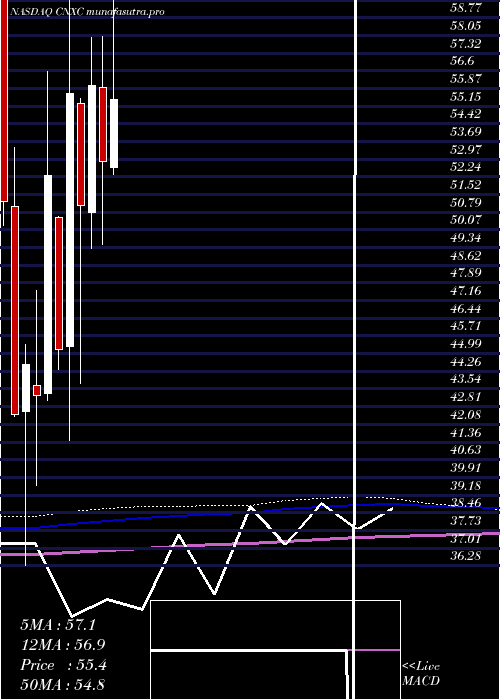
Task: Click the 41.36 price label
Action: tap(466, 432)
